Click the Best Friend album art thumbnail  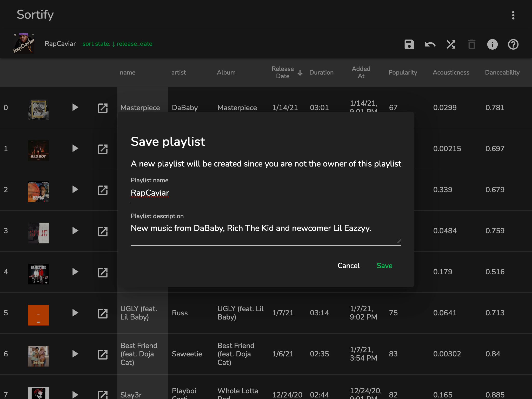coord(38,356)
